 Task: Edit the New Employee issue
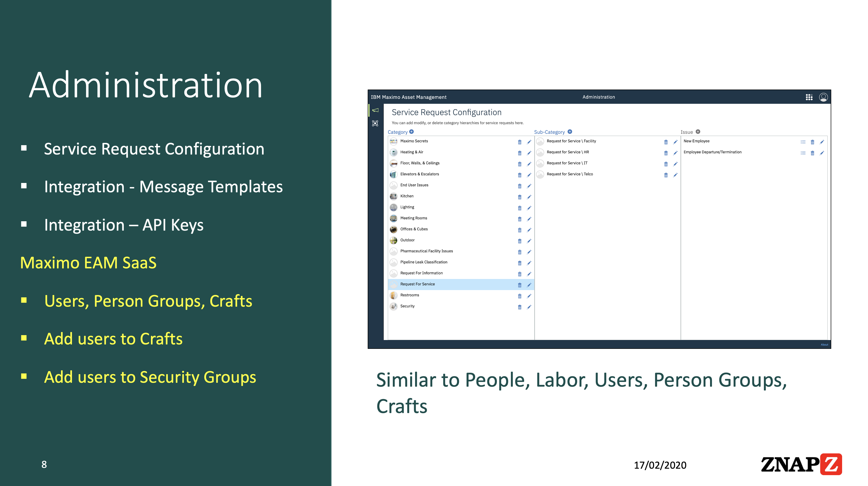pos(822,142)
